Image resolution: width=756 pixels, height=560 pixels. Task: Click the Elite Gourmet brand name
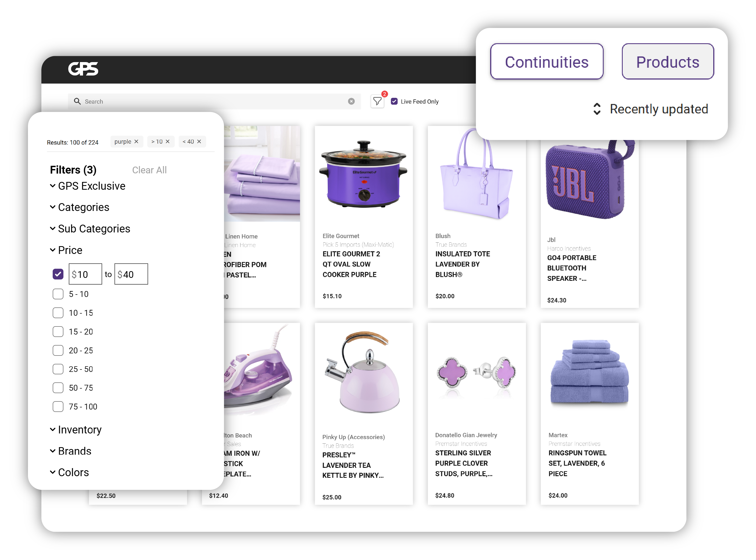point(341,236)
